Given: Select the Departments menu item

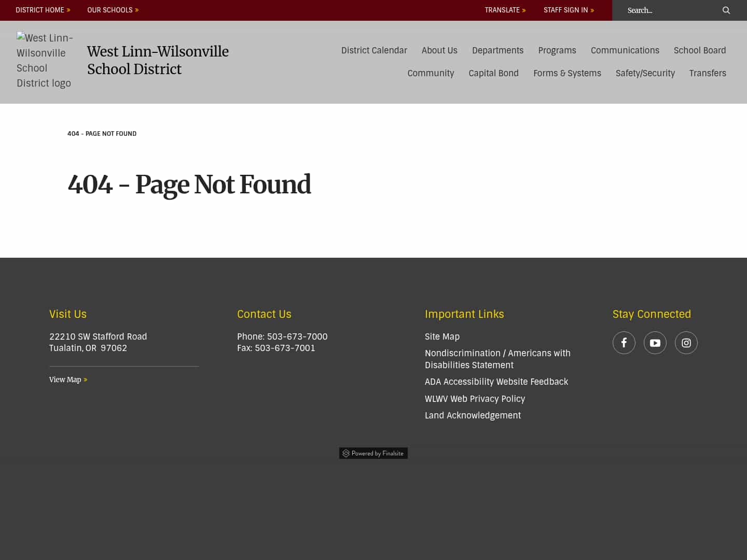Looking at the screenshot, I should pyautogui.click(x=497, y=50).
